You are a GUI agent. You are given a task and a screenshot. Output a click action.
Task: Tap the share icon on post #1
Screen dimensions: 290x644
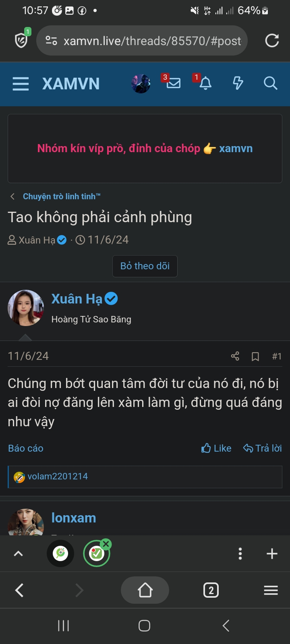pyautogui.click(x=235, y=356)
